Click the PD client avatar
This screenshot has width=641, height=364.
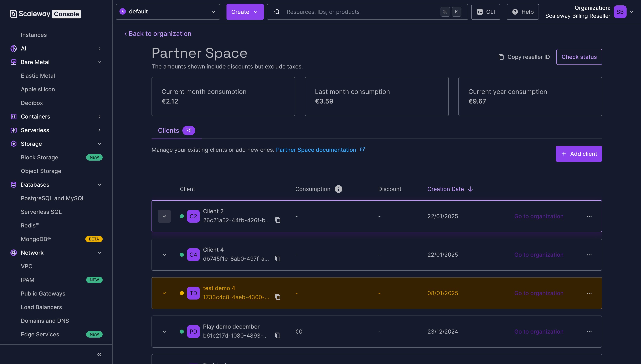(193, 332)
